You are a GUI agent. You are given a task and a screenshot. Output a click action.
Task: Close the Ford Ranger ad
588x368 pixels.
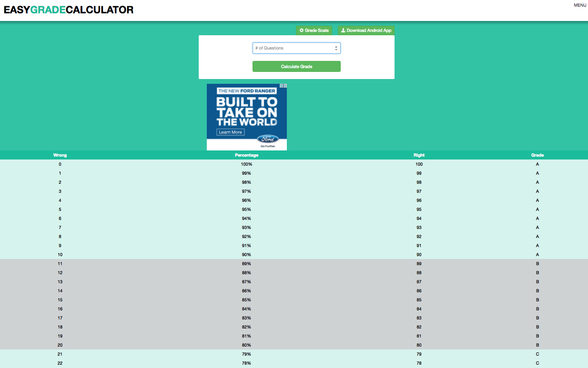coord(285,86)
